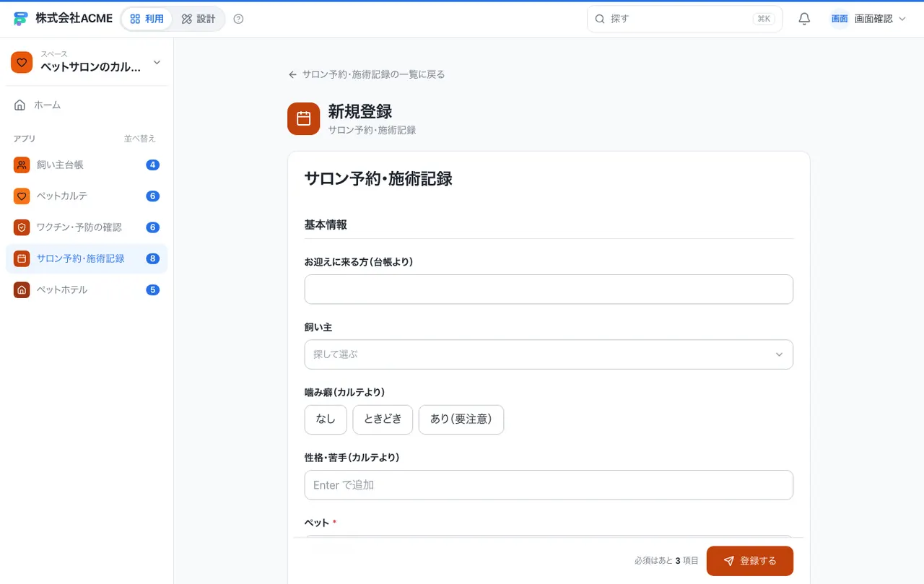Open the help question mark icon
Image resolution: width=924 pixels, height=584 pixels.
pyautogui.click(x=239, y=19)
